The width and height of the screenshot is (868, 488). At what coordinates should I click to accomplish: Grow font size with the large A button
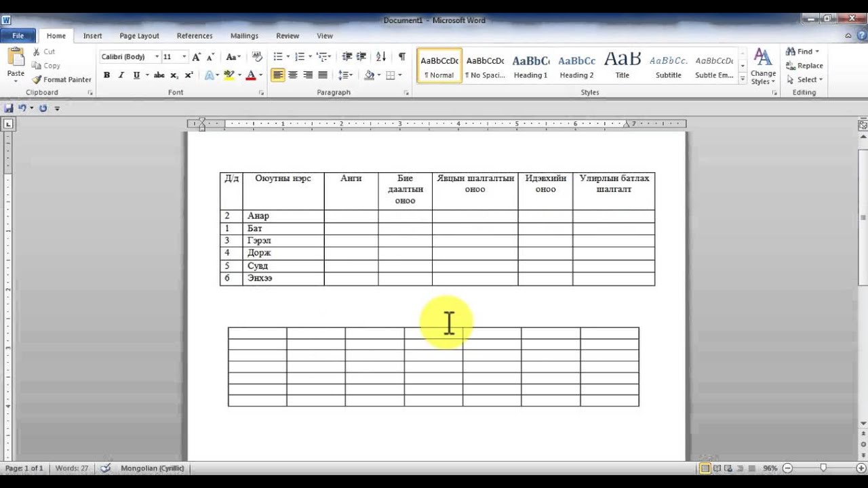click(196, 57)
